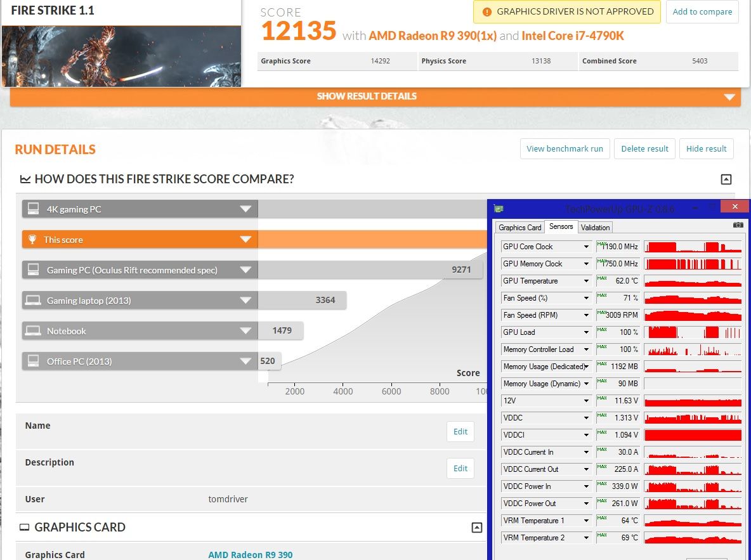Image resolution: width=751 pixels, height=560 pixels.
Task: Select the GPU-Z Sensors tab
Action: click(x=561, y=226)
